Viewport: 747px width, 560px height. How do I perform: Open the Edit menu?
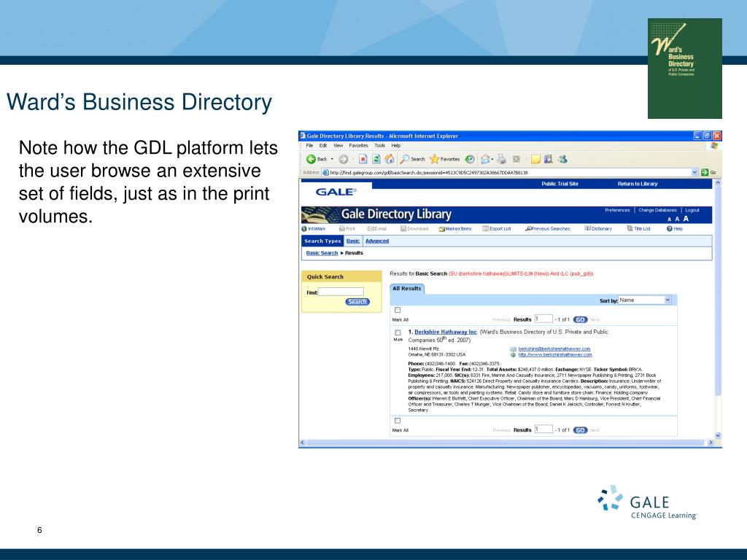point(323,146)
